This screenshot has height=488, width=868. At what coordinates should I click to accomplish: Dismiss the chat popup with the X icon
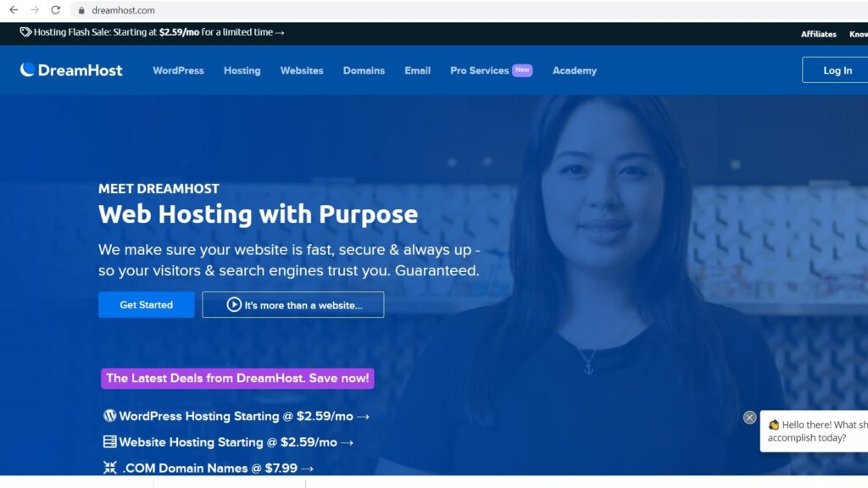749,418
